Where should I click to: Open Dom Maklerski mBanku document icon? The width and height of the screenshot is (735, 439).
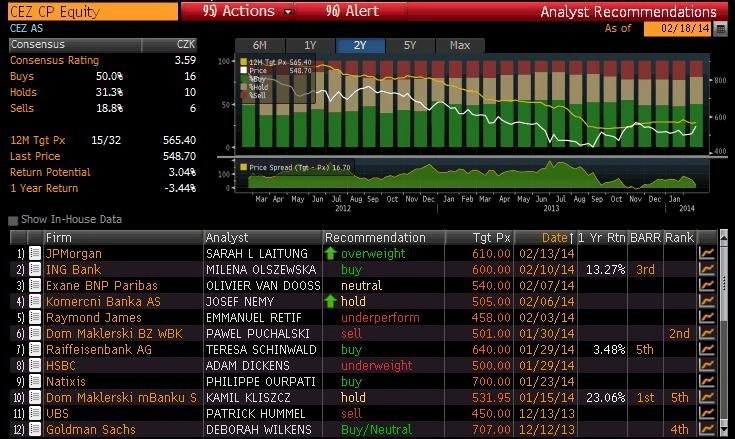click(35, 397)
